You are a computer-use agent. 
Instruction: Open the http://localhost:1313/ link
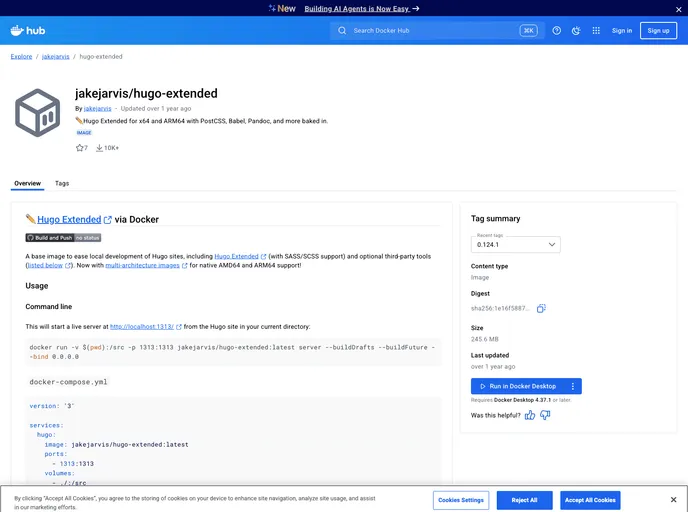coord(142,327)
